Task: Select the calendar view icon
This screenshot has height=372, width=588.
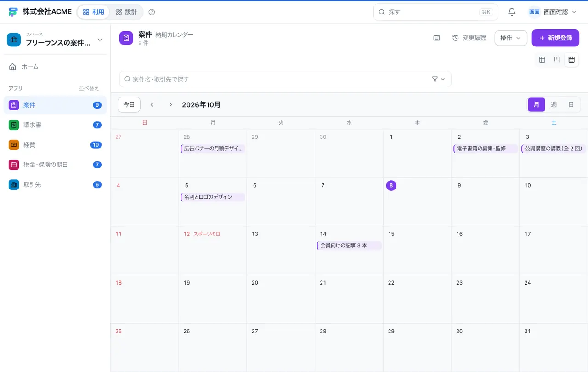Action: pyautogui.click(x=571, y=59)
